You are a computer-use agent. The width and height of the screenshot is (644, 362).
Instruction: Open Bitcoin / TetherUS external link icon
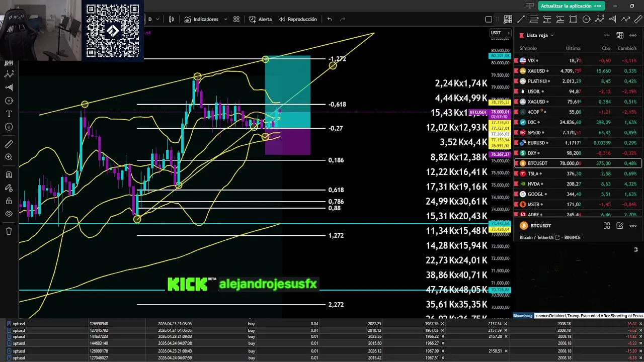(557, 237)
